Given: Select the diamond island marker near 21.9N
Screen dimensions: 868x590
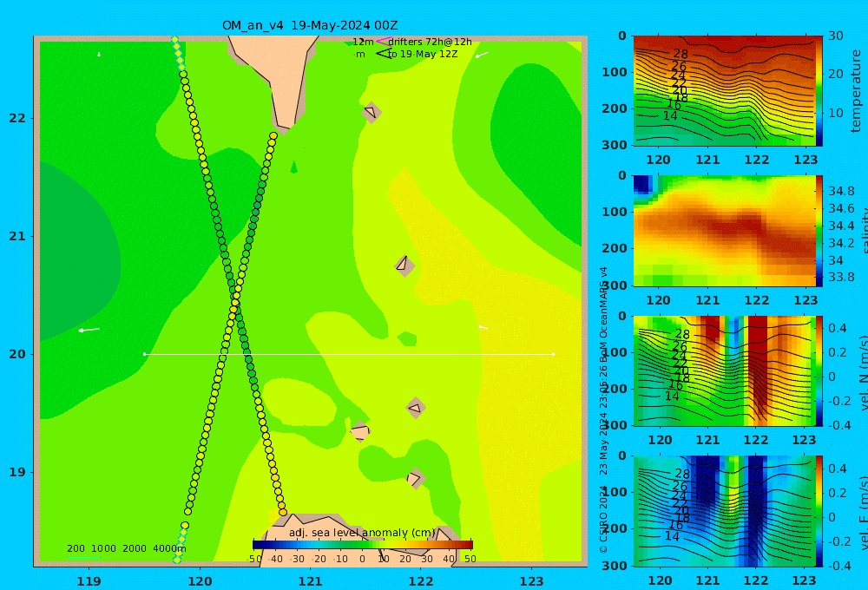Looking at the screenshot, I should point(372,112).
